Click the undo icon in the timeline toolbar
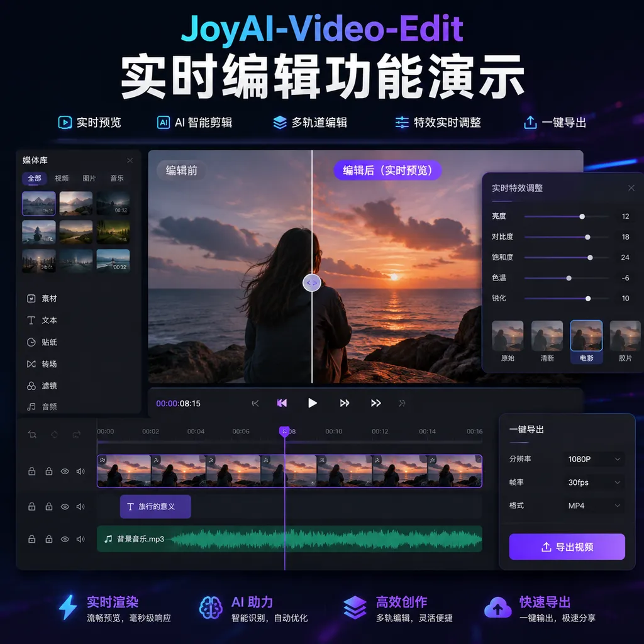 coord(54,434)
